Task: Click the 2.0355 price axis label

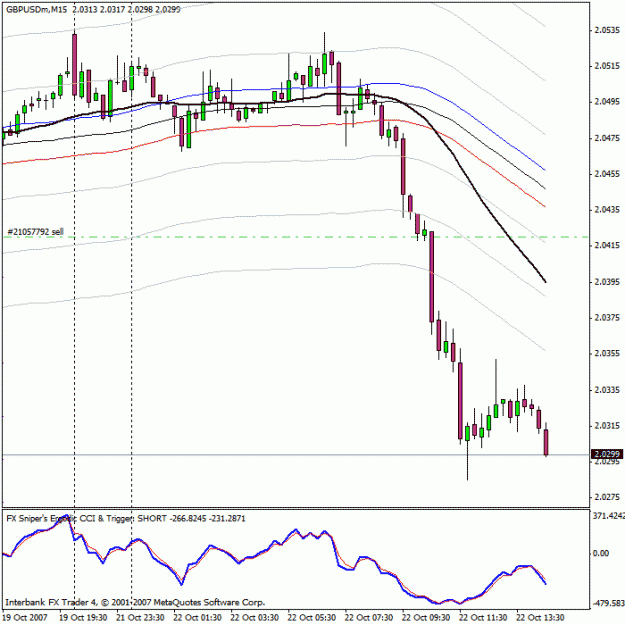Action: pyautogui.click(x=607, y=354)
